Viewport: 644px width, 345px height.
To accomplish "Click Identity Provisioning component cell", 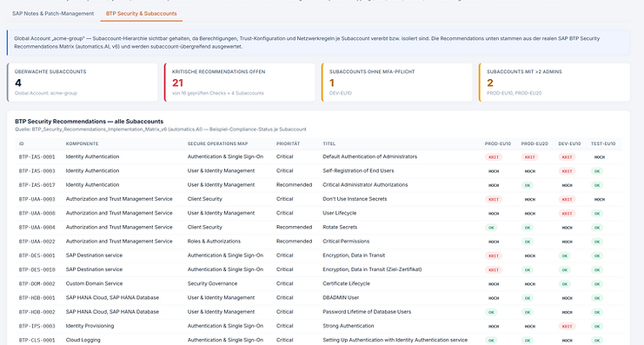I will click(x=90, y=326).
